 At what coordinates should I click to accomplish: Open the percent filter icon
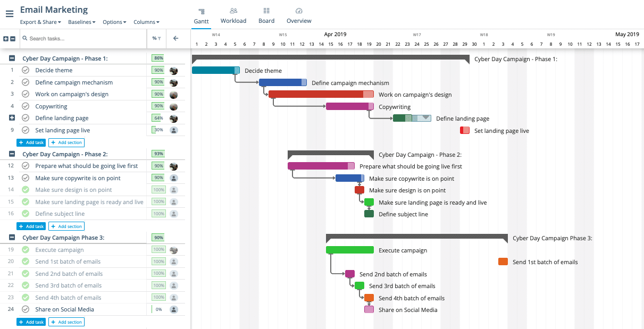tap(157, 38)
